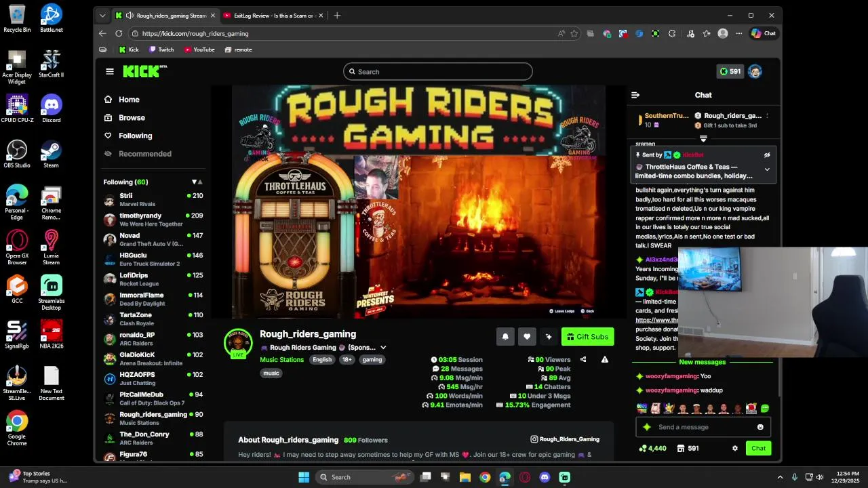The width and height of the screenshot is (868, 488).
Task: Click the sparkle plus icon beside Gift Subs
Action: coord(549,337)
